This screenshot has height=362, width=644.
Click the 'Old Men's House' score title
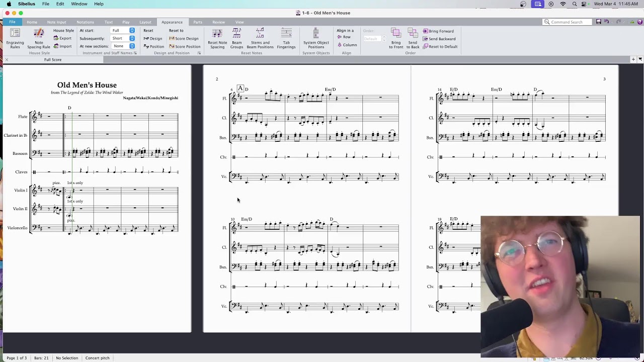tap(87, 85)
